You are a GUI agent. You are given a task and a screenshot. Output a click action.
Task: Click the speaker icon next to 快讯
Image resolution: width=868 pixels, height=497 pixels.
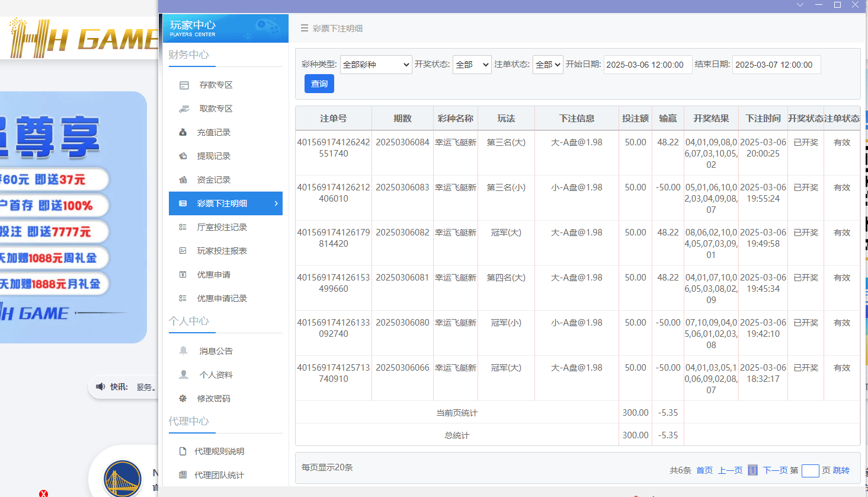pos(100,387)
